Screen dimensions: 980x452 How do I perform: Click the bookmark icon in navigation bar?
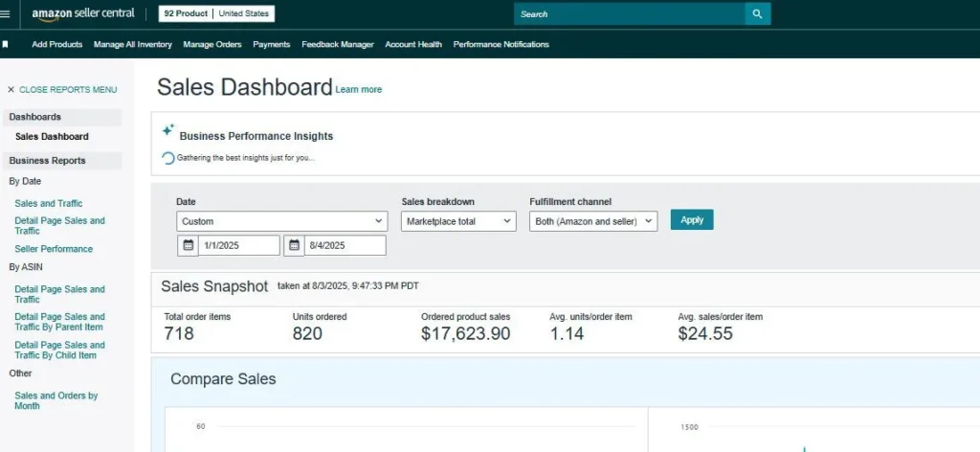click(x=6, y=44)
